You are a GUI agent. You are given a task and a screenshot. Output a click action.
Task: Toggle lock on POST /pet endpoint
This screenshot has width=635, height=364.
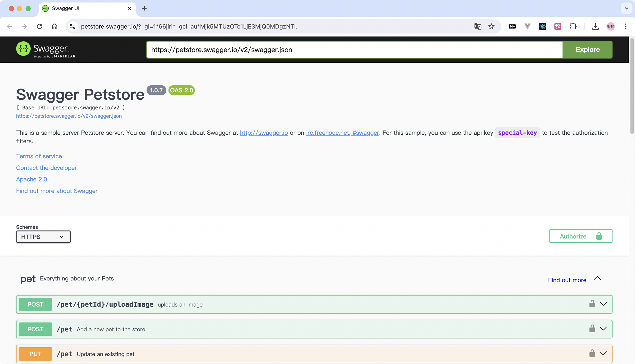point(592,329)
